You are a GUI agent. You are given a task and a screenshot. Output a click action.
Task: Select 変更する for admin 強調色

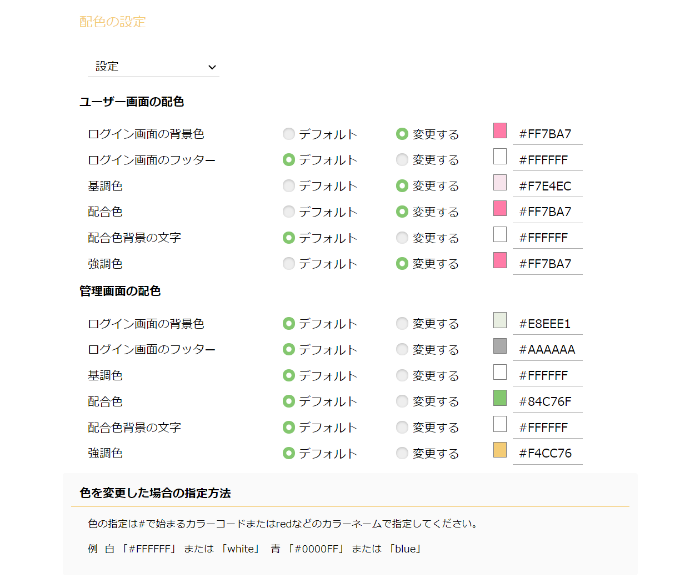tap(402, 453)
